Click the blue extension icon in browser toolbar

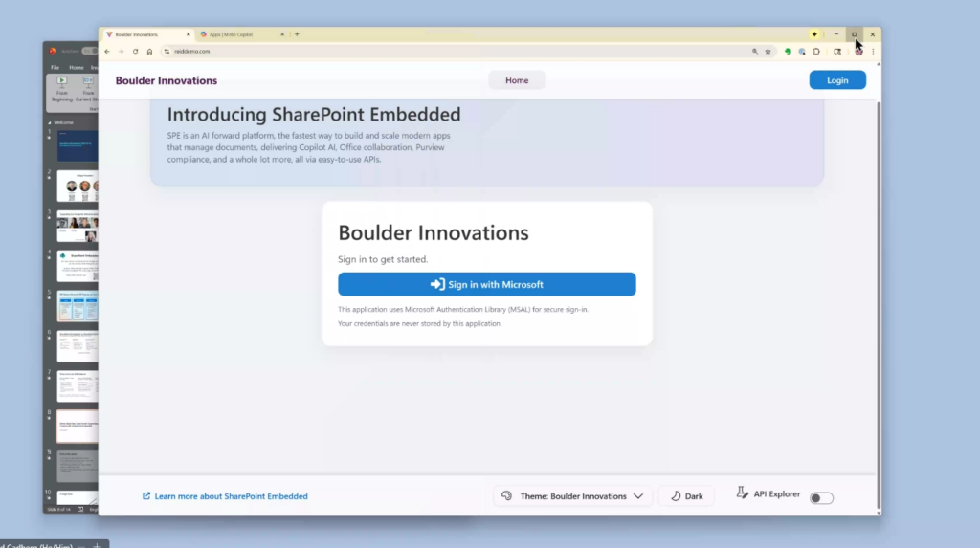802,52
